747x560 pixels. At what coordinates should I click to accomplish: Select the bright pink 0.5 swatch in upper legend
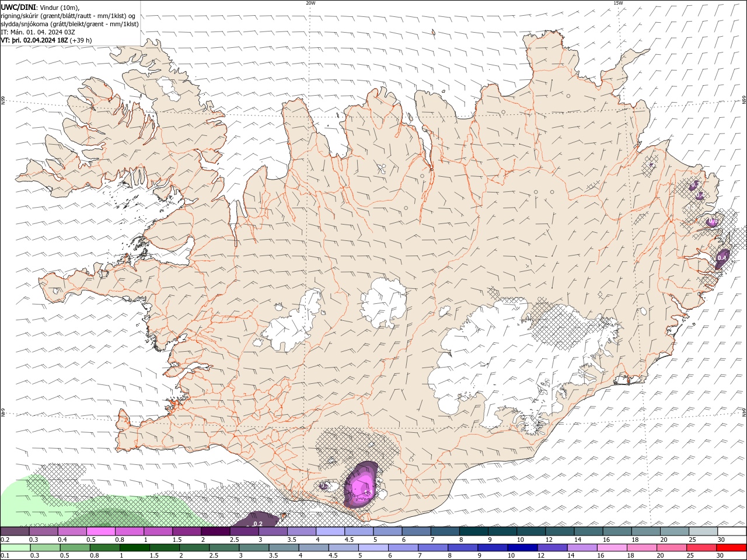click(100, 531)
